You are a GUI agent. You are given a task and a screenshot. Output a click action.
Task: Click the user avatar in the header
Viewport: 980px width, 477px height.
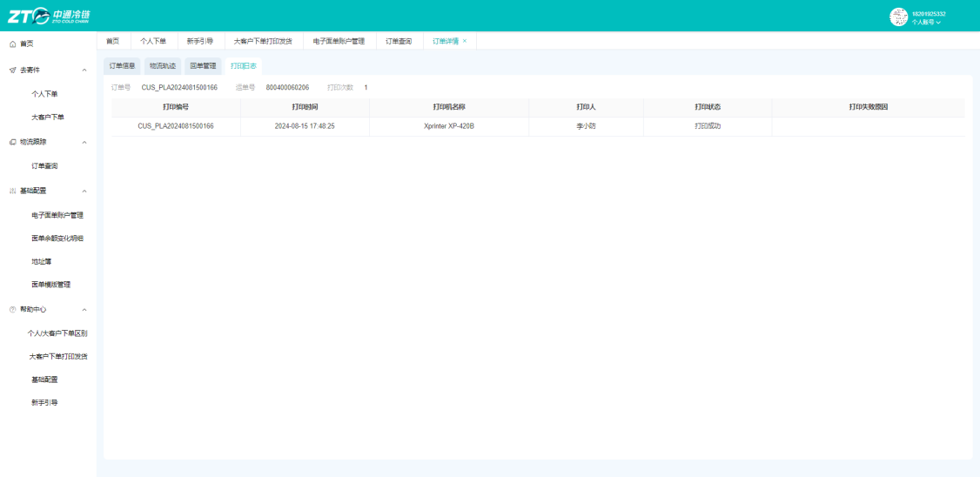(898, 17)
